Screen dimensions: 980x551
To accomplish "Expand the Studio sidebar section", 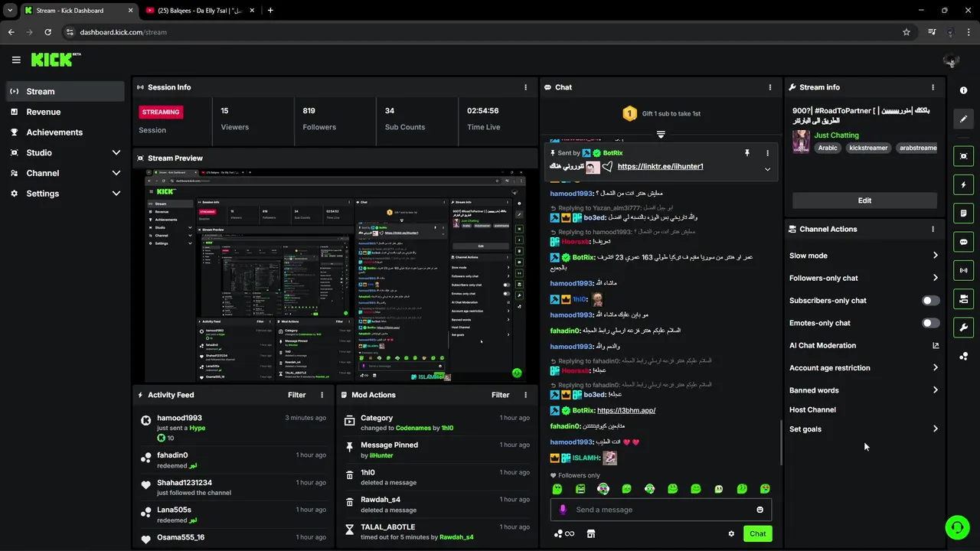I will (x=65, y=152).
